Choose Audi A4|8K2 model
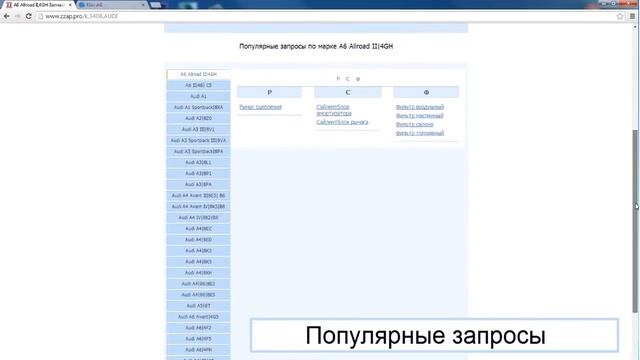Image resolution: width=640 pixels, height=360 pixels. 198,251
